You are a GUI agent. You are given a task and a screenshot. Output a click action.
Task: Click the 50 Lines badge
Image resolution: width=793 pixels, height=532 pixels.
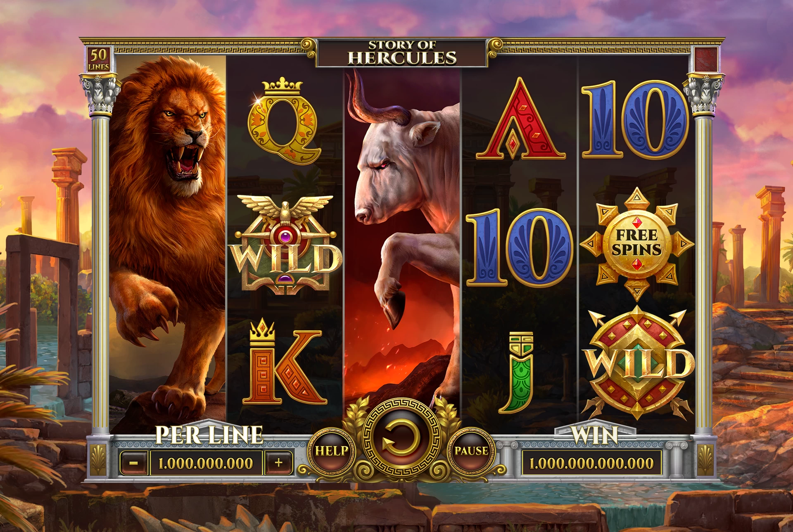(x=99, y=59)
